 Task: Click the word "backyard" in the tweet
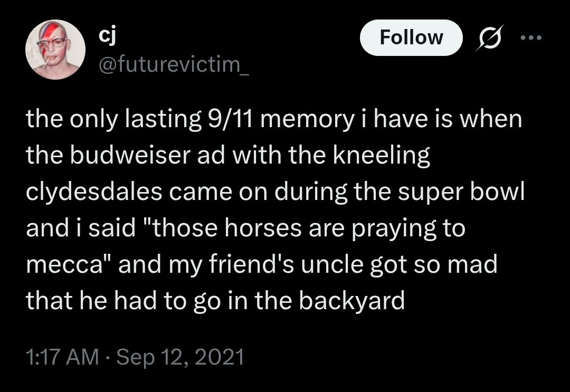pos(351,300)
